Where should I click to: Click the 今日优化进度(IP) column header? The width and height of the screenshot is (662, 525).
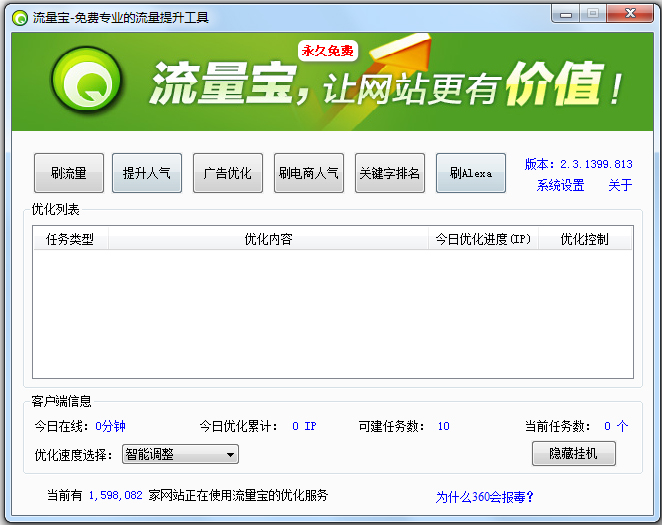(x=483, y=239)
